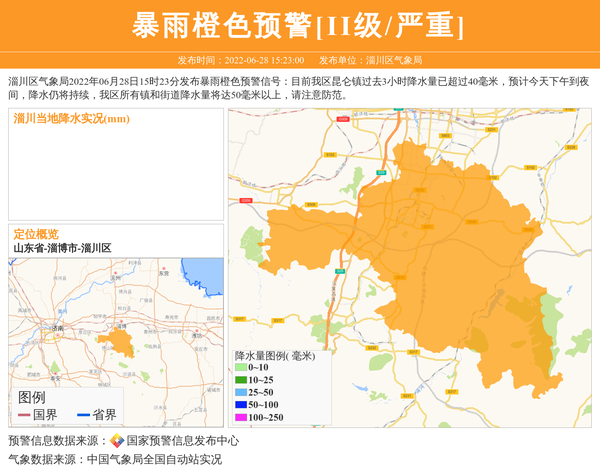Click the National Warning Center logo icon

pos(116,441)
